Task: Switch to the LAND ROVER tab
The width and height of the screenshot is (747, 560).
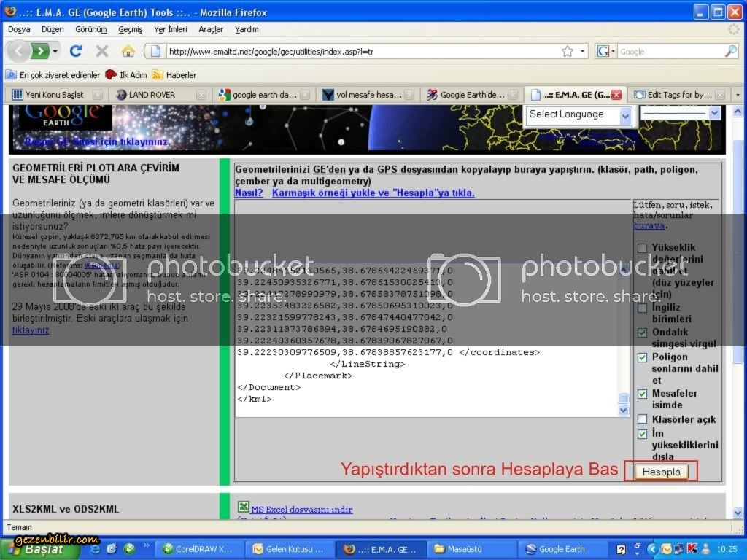Action: point(152,95)
